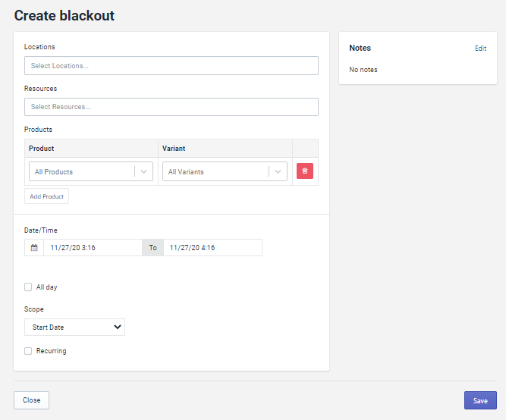Click the Select Locations field
This screenshot has height=420, width=506.
coord(171,66)
